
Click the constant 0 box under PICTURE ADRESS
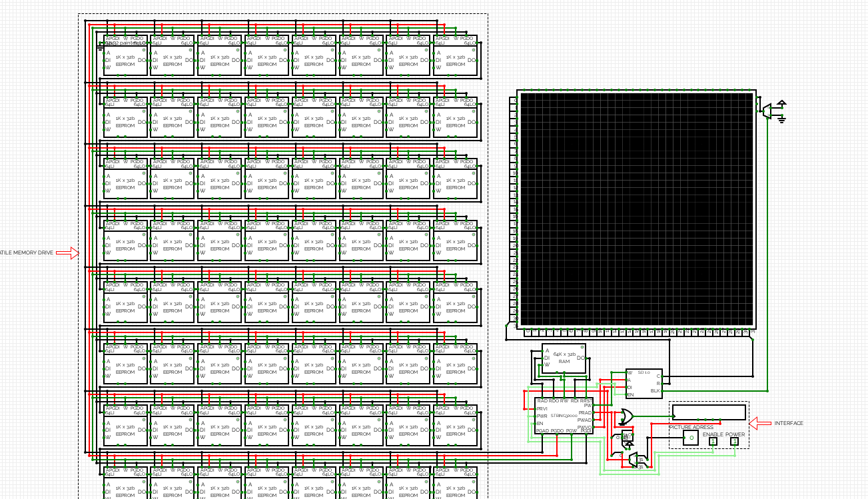click(x=691, y=438)
